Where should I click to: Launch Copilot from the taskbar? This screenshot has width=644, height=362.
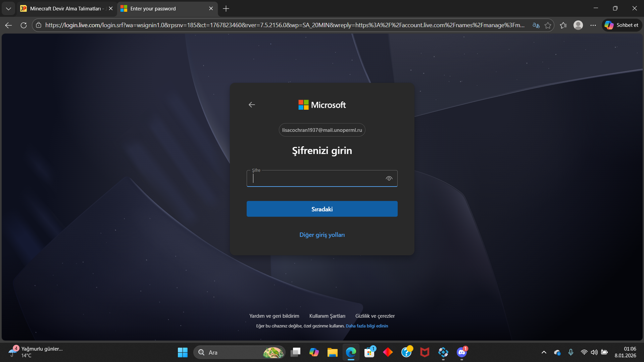point(314,352)
